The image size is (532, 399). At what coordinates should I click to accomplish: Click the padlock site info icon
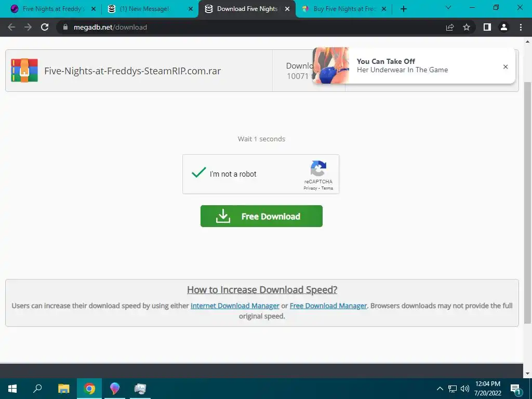[65, 27]
